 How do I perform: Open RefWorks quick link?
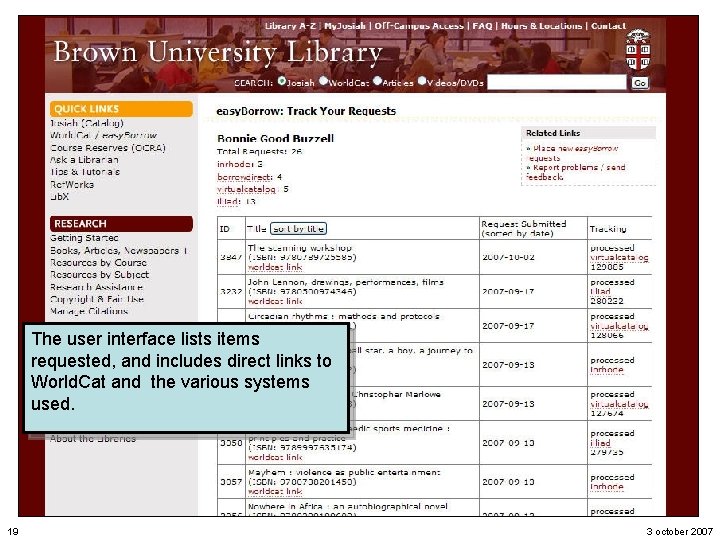(x=72, y=185)
